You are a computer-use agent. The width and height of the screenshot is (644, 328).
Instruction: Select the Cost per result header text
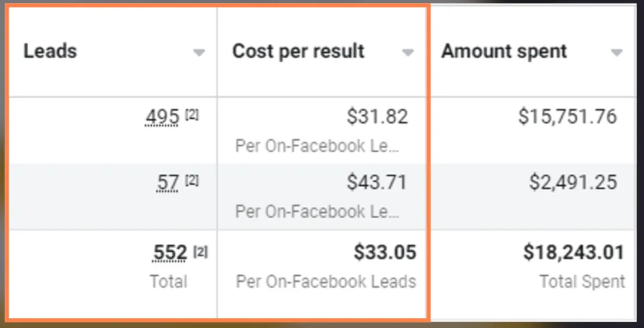pyautogui.click(x=298, y=52)
